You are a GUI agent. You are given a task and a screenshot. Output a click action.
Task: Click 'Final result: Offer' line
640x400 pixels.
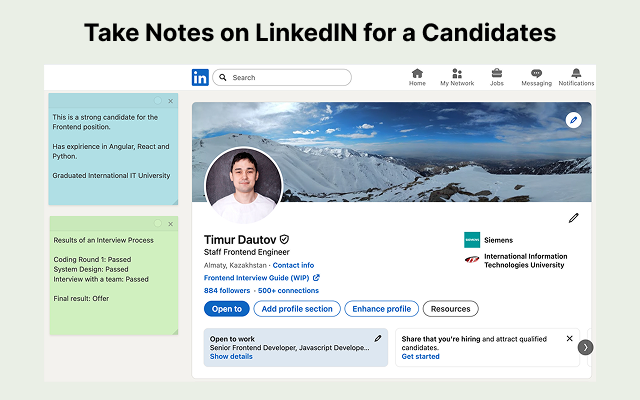pyautogui.click(x=81, y=298)
